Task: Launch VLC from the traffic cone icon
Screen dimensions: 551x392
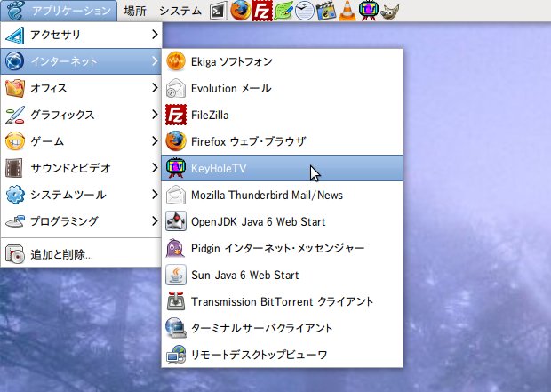Action: click(x=347, y=11)
